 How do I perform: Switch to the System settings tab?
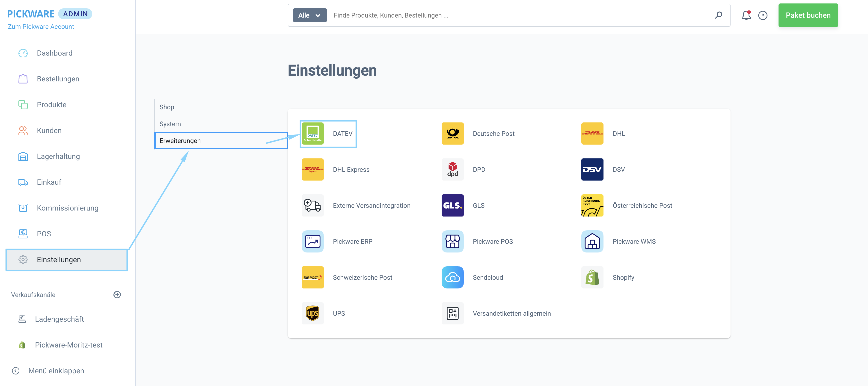coord(170,124)
